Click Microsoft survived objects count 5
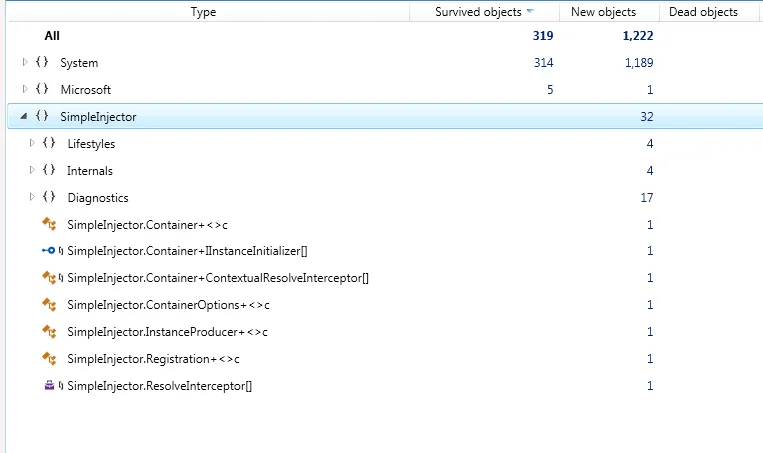Screen dimensions: 763x453 point(550,90)
